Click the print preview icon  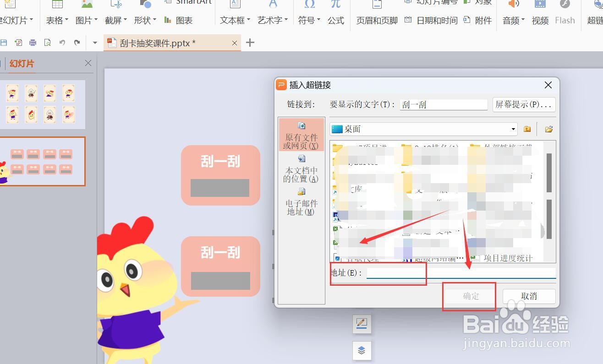47,43
